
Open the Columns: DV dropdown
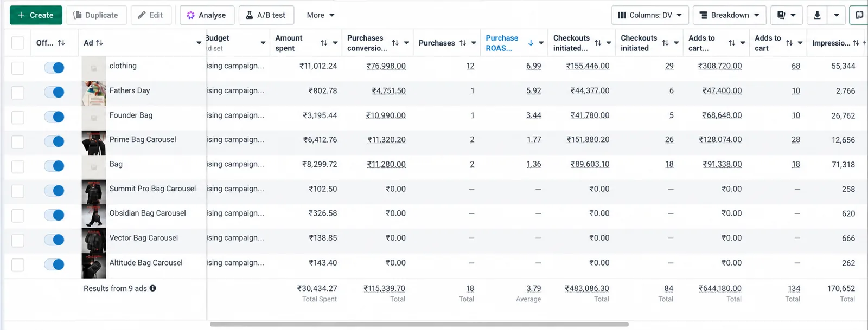point(650,15)
